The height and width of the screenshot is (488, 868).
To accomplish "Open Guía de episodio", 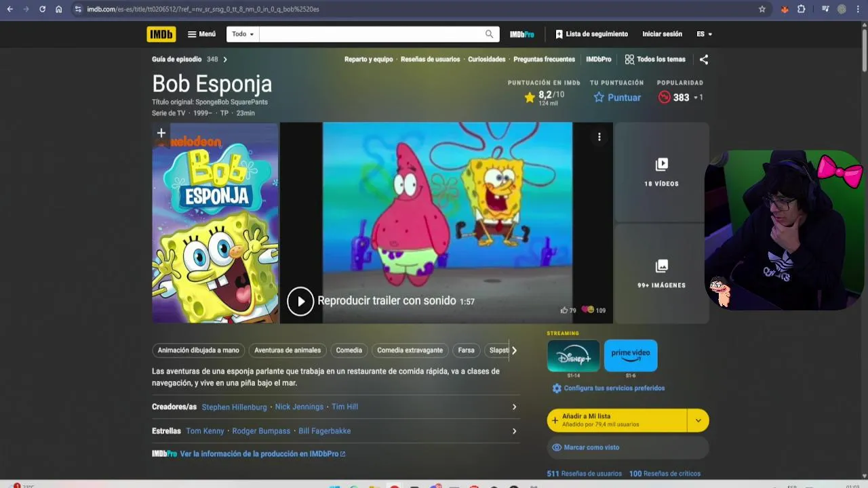I will (176, 60).
